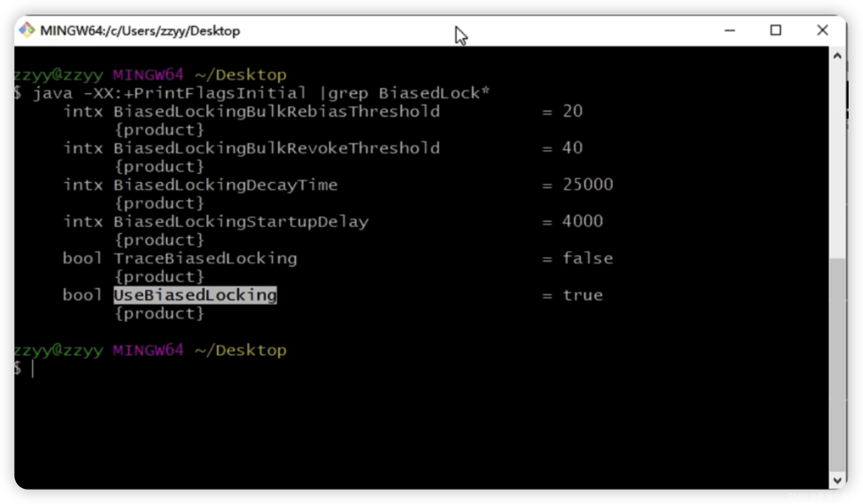Click the value true

click(x=583, y=295)
